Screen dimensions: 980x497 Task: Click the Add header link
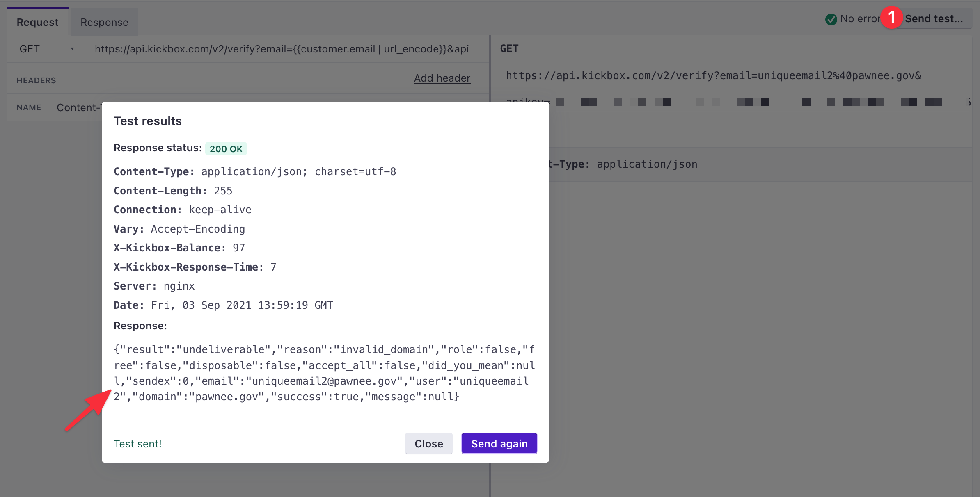click(442, 78)
